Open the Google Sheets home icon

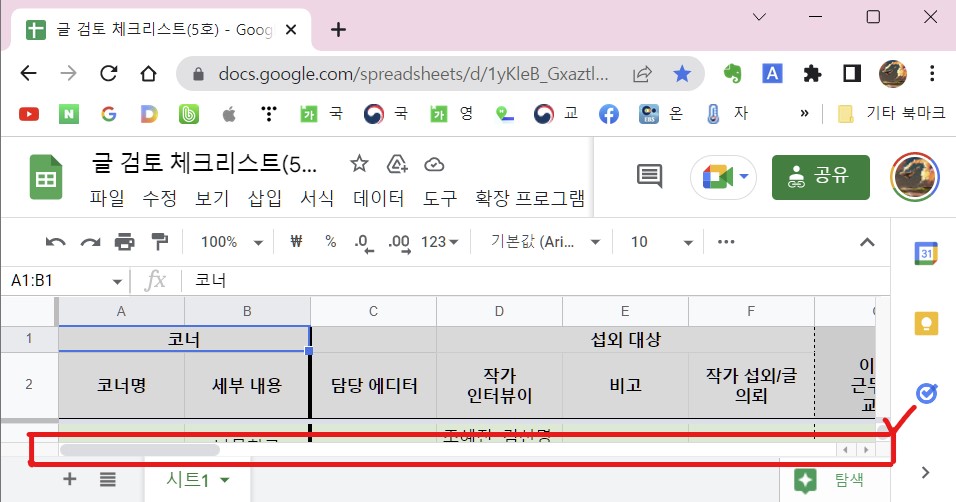[46, 177]
